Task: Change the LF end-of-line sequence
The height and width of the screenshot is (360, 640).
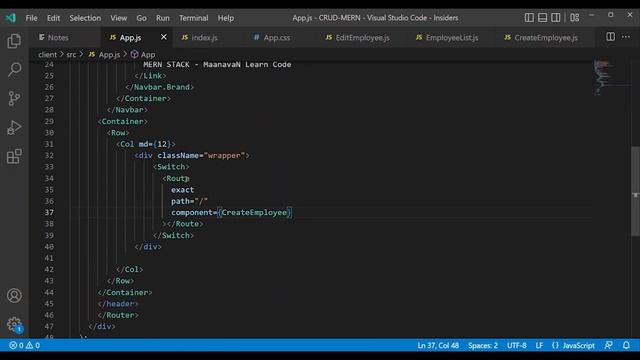Action: (539, 345)
